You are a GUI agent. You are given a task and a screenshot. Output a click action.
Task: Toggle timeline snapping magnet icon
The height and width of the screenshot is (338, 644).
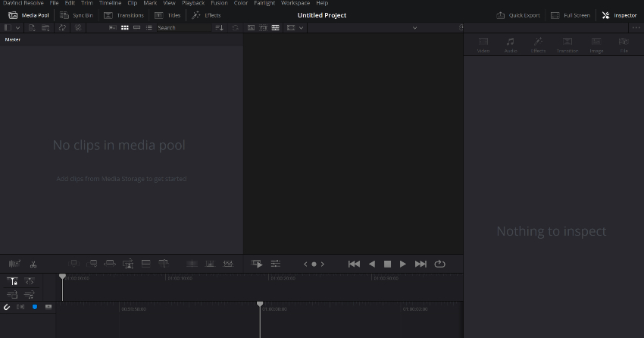7,307
